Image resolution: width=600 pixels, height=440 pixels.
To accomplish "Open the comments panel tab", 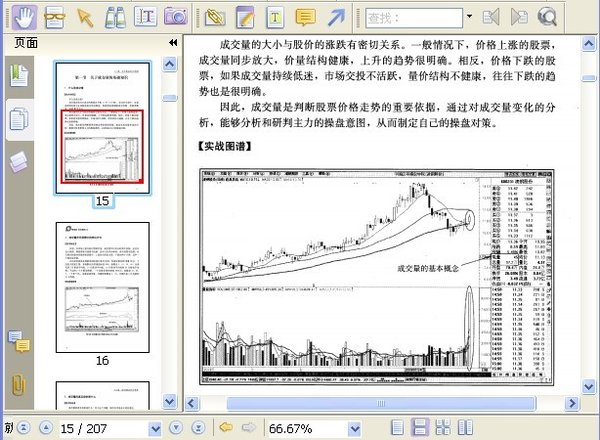I will (19, 342).
